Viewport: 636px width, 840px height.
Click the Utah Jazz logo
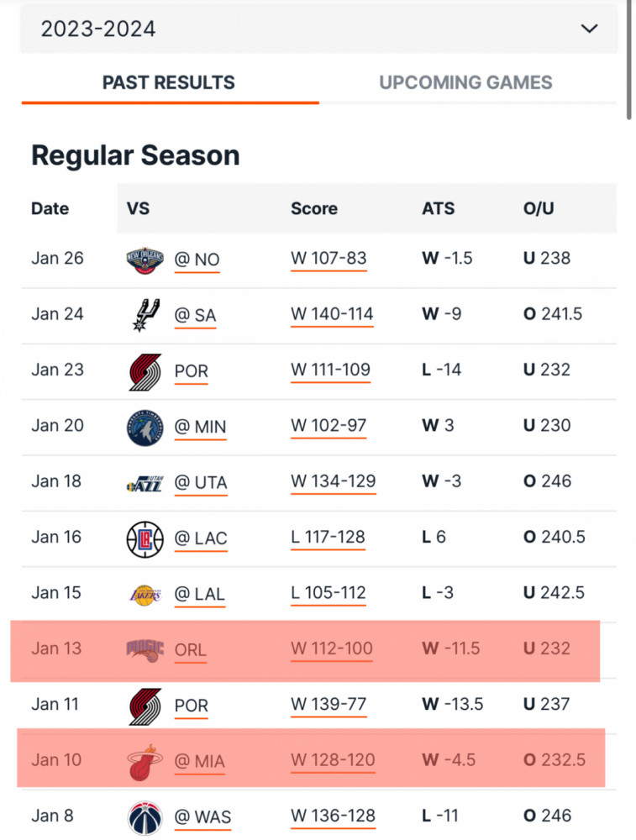tap(145, 483)
